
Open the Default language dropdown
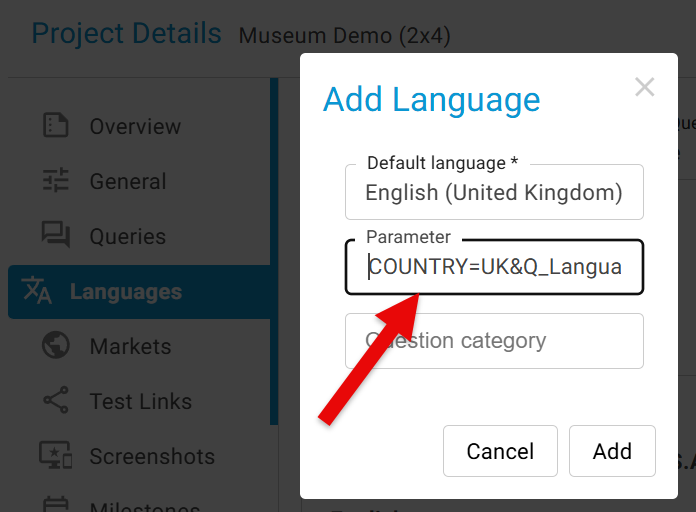pos(494,192)
